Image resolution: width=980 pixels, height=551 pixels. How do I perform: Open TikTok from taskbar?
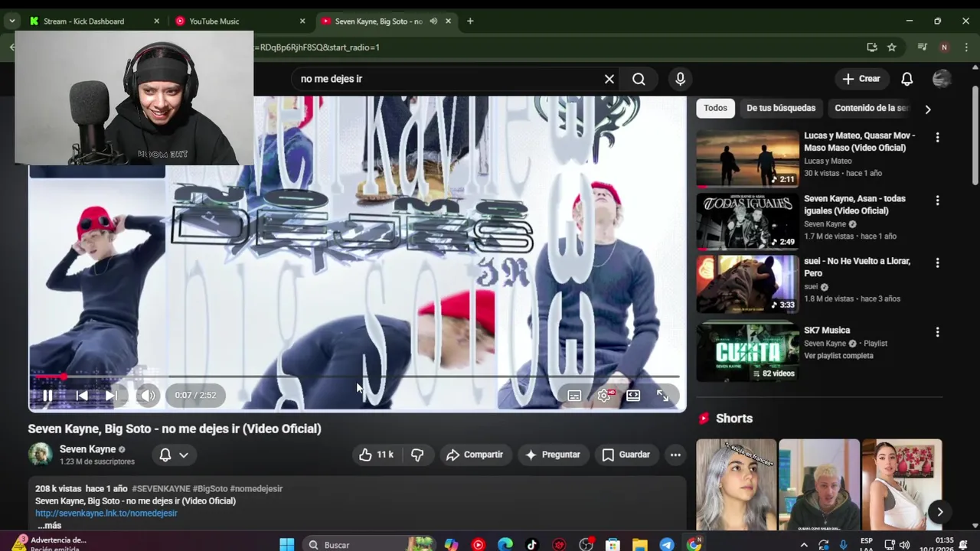pyautogui.click(x=532, y=545)
